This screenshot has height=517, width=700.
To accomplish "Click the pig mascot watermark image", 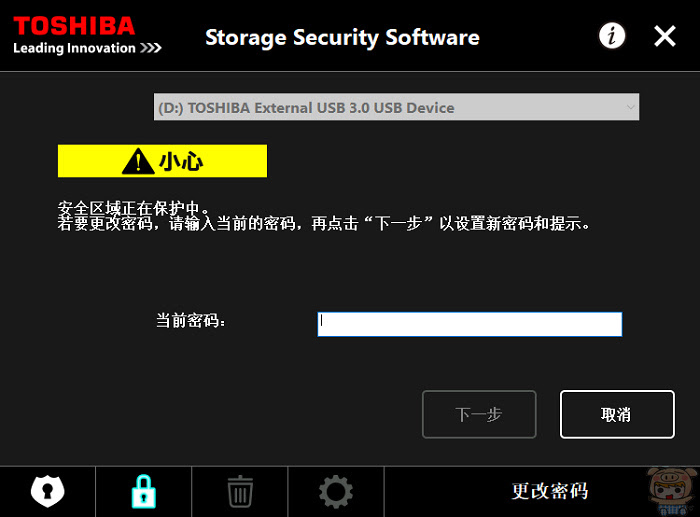I will click(673, 491).
